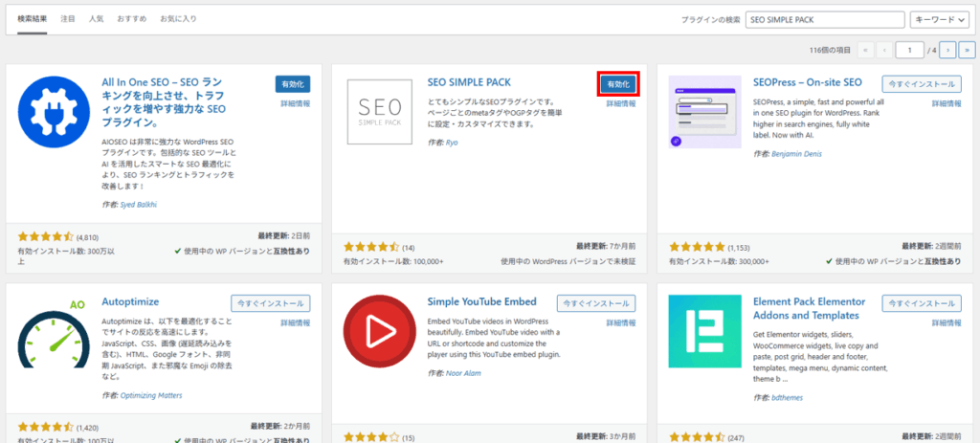Click SEOPress five-star rating
The width and height of the screenshot is (980, 443).
click(x=697, y=247)
